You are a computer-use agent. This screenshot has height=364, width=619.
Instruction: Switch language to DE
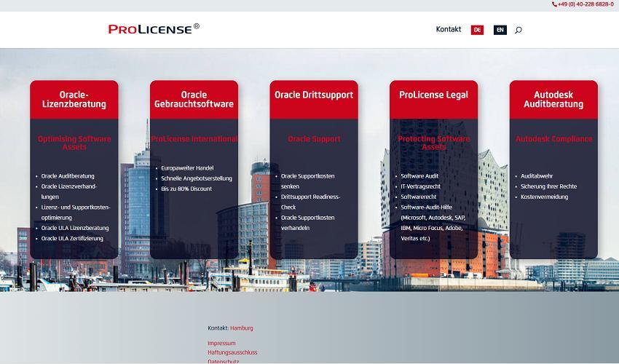(x=477, y=30)
